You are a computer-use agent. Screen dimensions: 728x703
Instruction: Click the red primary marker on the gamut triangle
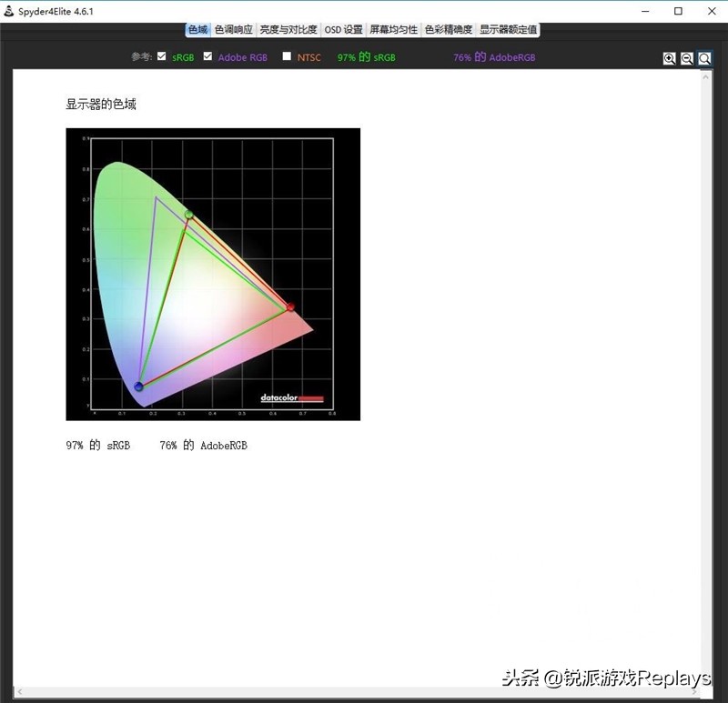(289, 306)
